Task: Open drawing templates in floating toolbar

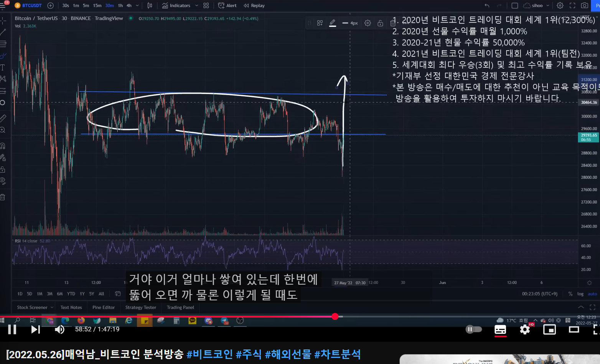Action: pyautogui.click(x=320, y=23)
